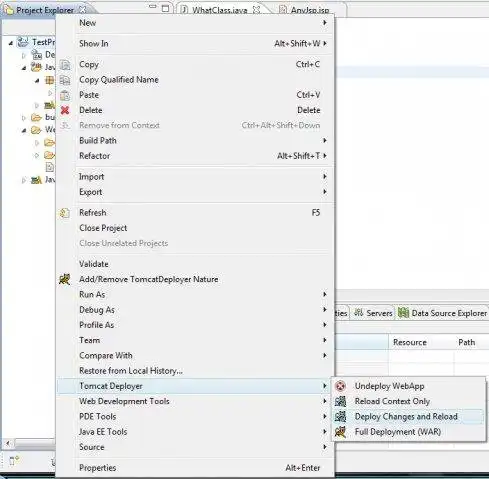Screen dimensions: 489x479
Task: Click the Paste clipboard icon
Action: [x=65, y=95]
